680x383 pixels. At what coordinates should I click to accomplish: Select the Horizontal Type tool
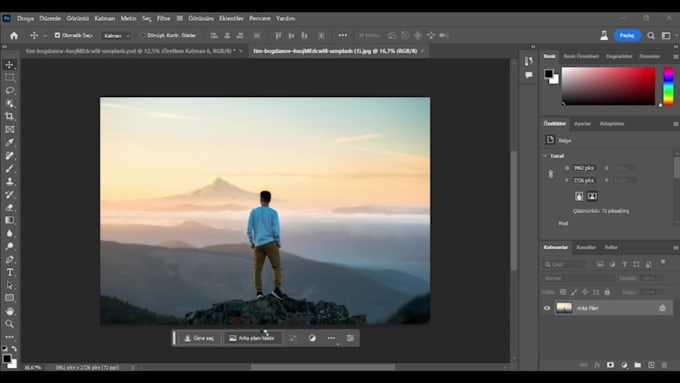point(10,272)
